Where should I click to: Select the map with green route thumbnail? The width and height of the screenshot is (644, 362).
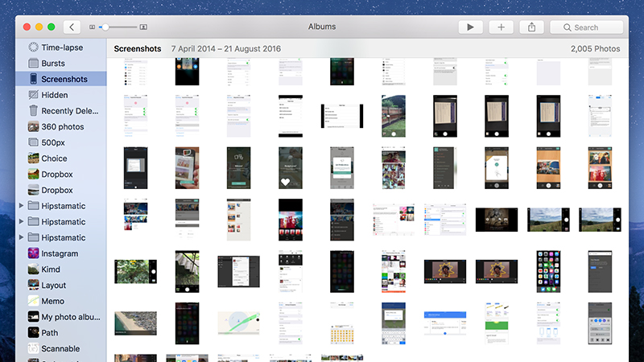click(x=238, y=323)
